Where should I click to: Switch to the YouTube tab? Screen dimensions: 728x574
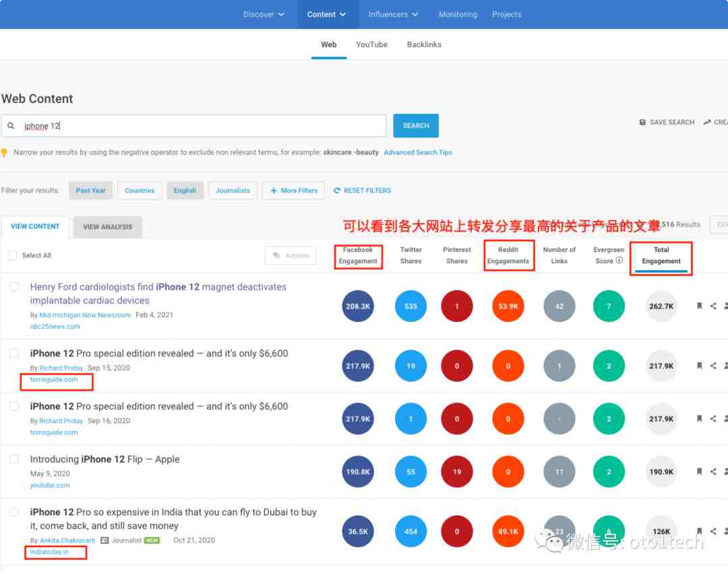(x=371, y=44)
